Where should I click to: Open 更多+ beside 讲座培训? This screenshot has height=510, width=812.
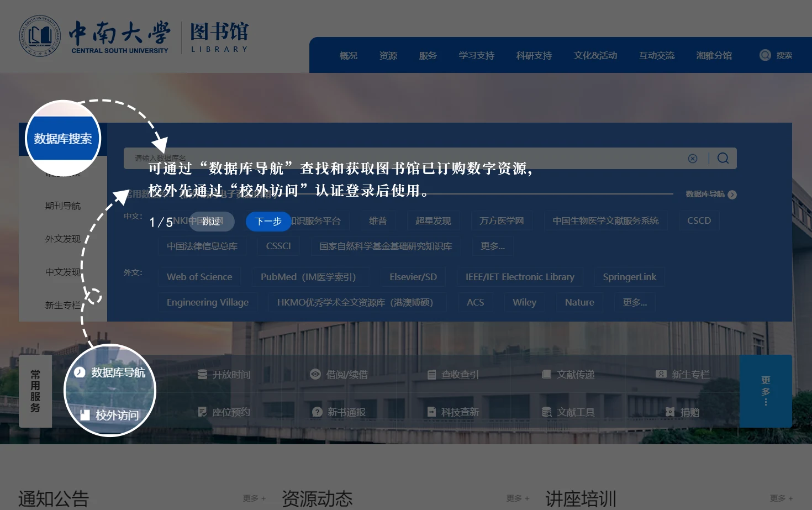click(781, 498)
